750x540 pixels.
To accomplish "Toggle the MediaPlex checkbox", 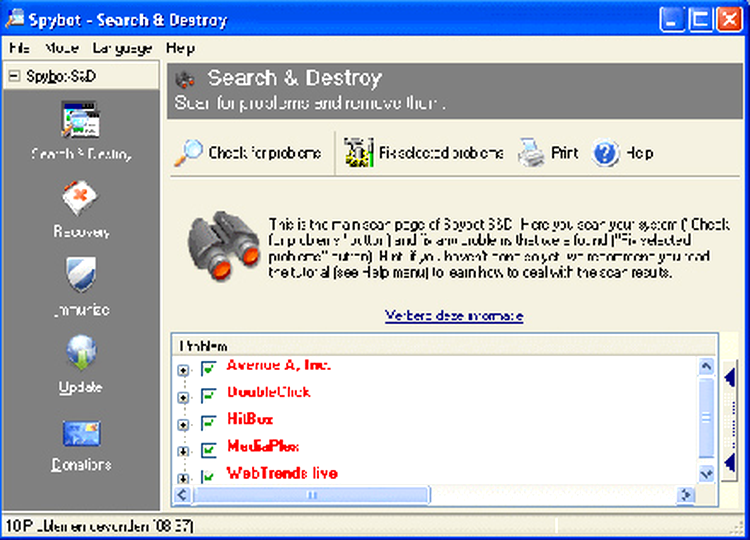I will coord(209,450).
